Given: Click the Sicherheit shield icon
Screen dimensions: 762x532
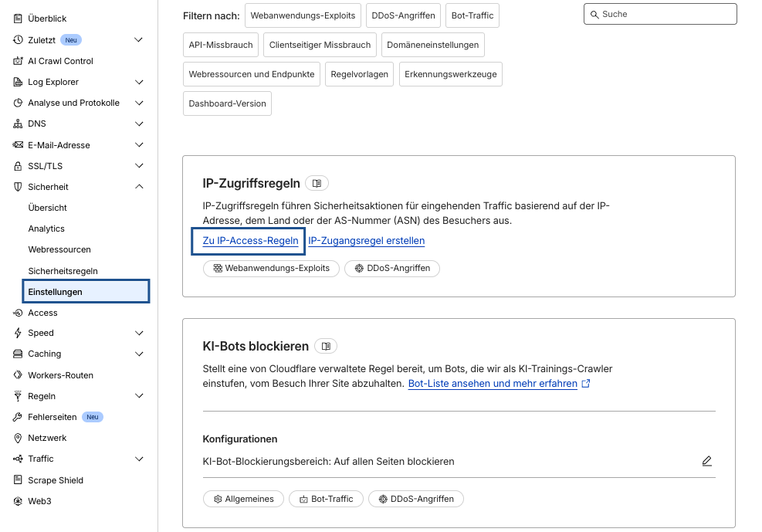Looking at the screenshot, I should (18, 187).
